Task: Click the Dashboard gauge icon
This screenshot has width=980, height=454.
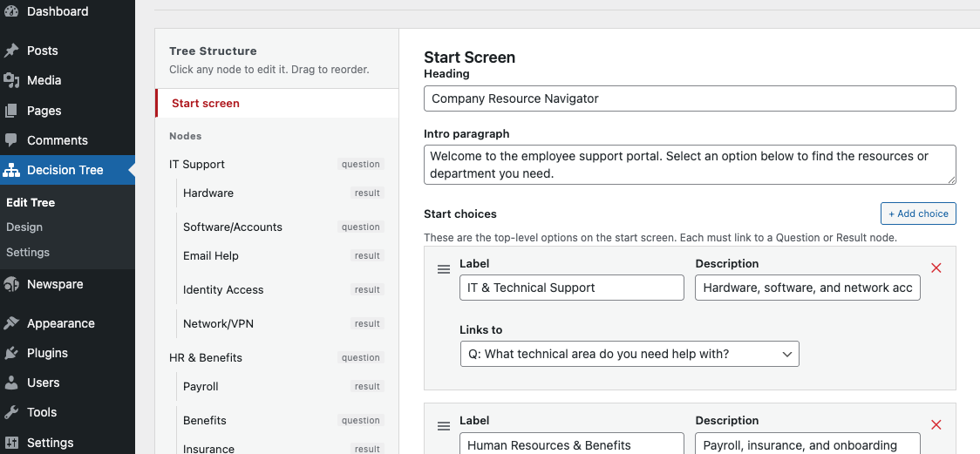Action: (x=11, y=11)
